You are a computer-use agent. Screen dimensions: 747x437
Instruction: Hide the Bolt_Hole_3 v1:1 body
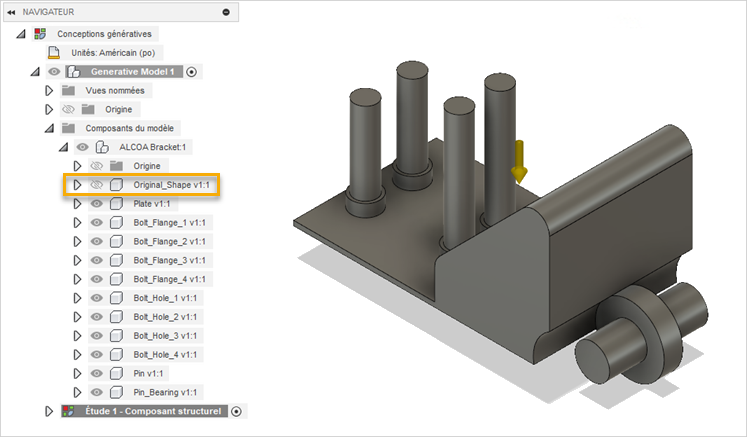coord(97,335)
